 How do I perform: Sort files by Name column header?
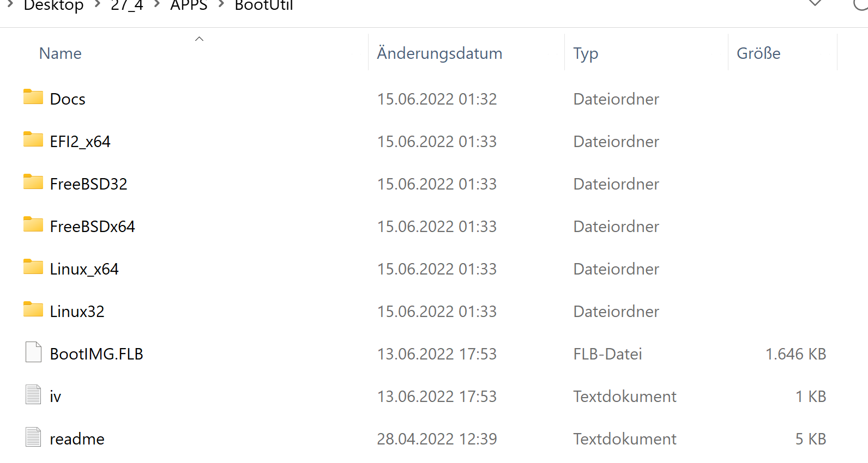[60, 53]
